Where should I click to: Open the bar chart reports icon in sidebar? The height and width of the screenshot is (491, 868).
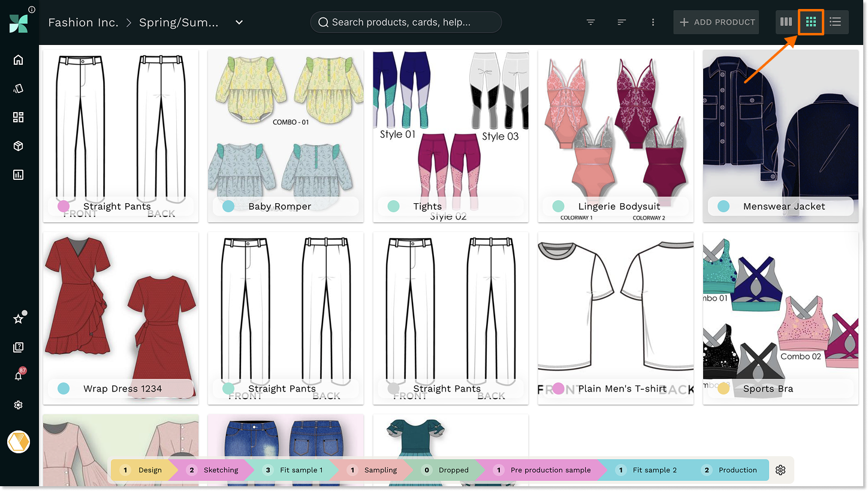[18, 175]
